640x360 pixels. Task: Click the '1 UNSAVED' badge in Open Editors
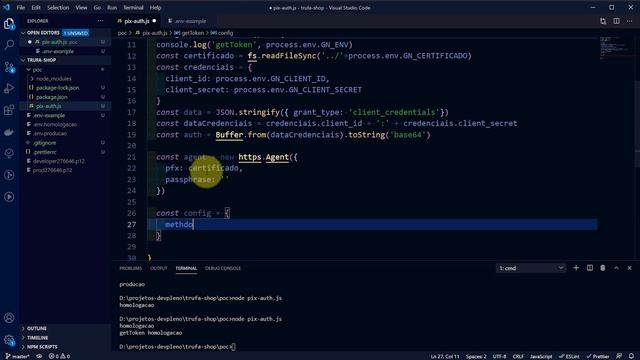click(76, 33)
